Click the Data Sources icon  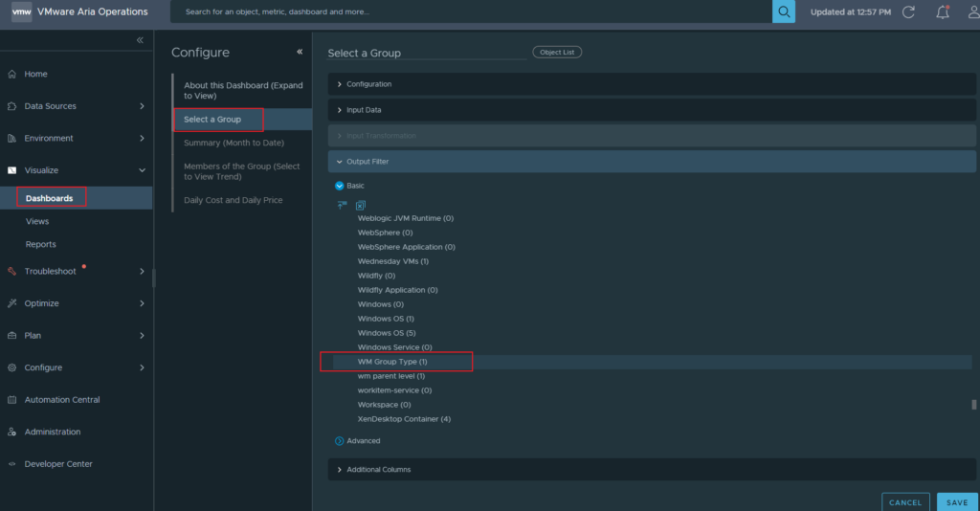(x=11, y=106)
